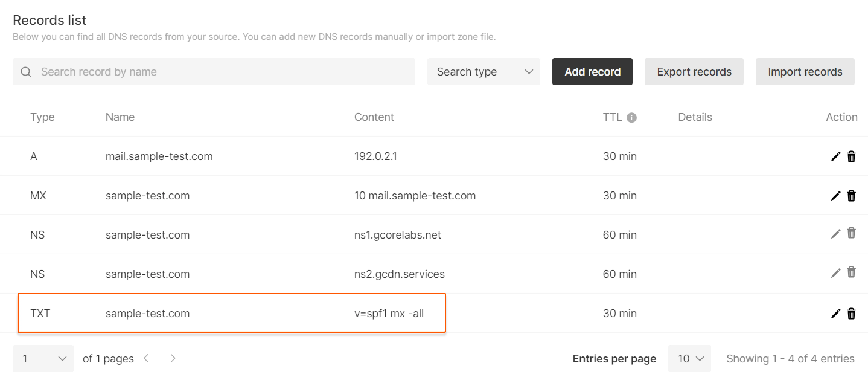Screen dimensions: 868x386
Task: Go to the previous page arrow
Action: click(x=146, y=358)
